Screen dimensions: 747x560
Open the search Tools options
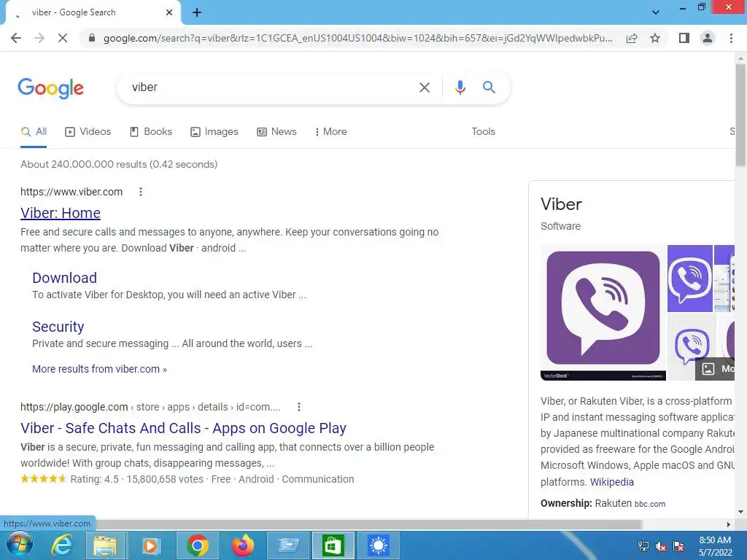tap(483, 131)
